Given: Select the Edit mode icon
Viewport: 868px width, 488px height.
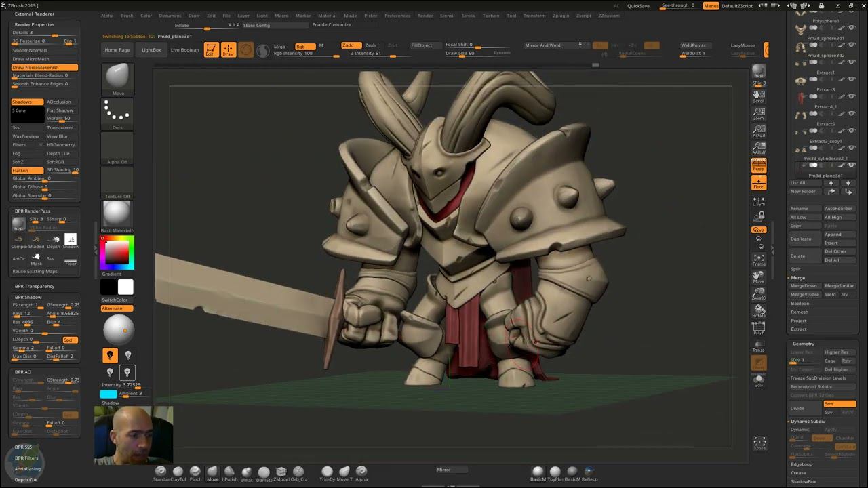Looking at the screenshot, I should point(211,49).
